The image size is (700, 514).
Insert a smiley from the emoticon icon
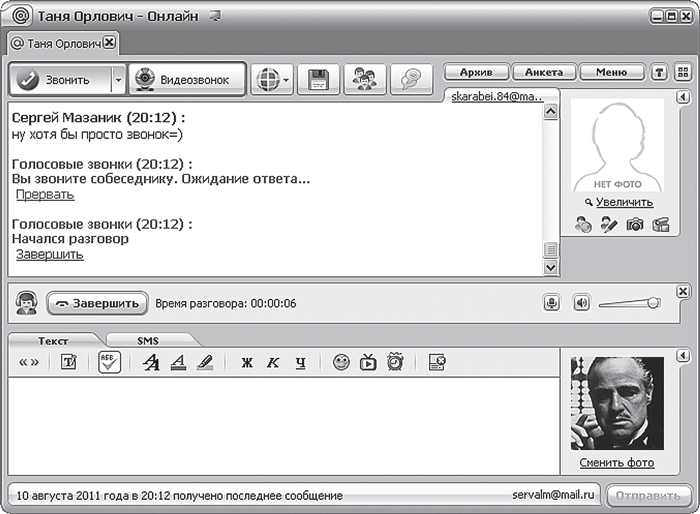point(341,362)
